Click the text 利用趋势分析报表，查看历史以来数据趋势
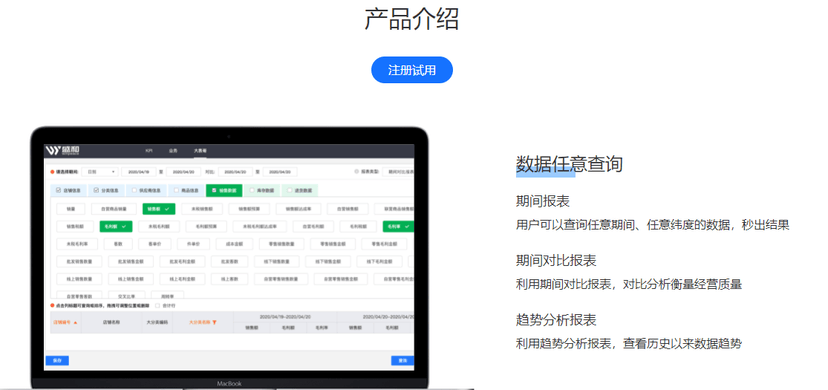Image resolution: width=828 pixels, height=390 pixels. click(x=629, y=344)
